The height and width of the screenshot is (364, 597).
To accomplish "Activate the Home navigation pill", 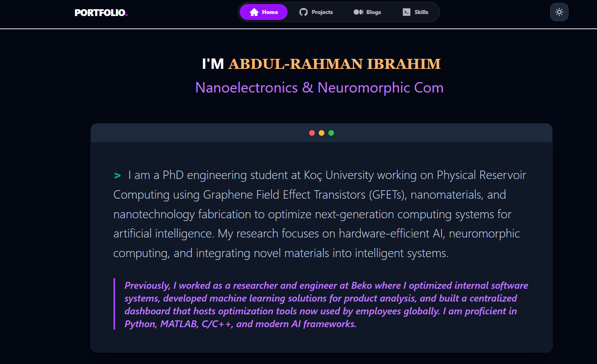I will [x=263, y=12].
